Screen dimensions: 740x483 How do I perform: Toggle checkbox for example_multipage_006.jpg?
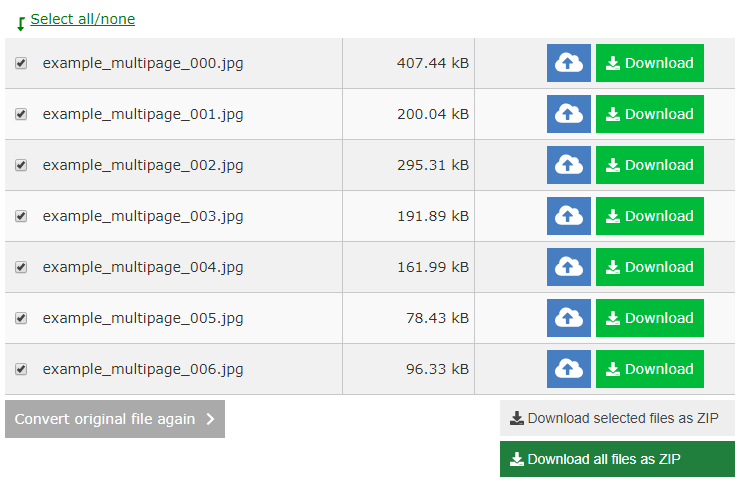[21, 369]
